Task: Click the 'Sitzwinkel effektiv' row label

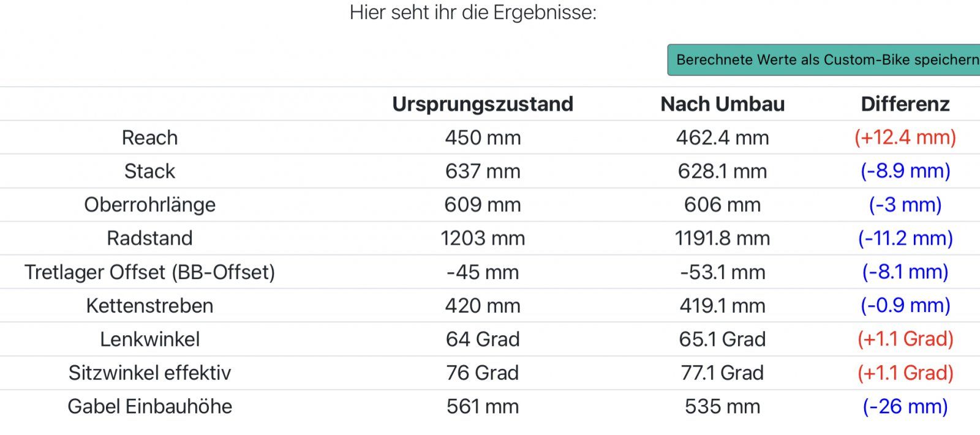Action: 149,373
